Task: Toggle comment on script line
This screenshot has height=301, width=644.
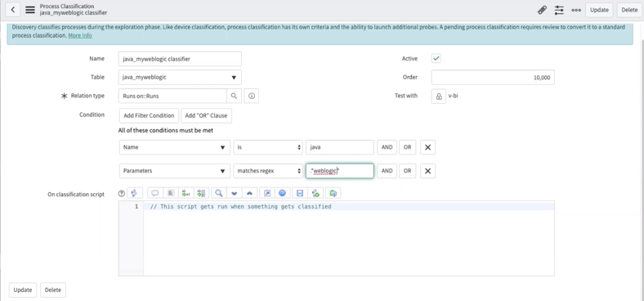Action: (x=155, y=193)
